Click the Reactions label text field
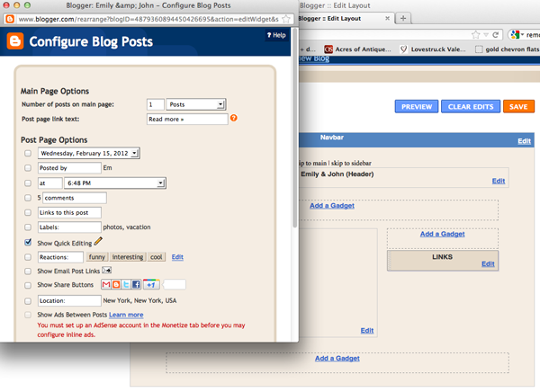Viewport: 540px width, 392px height. coord(60,257)
